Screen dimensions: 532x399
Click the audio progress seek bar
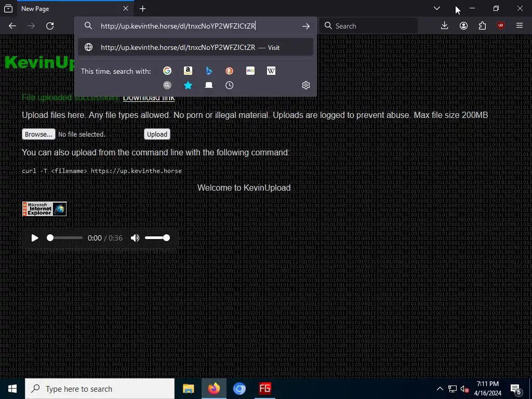65,238
